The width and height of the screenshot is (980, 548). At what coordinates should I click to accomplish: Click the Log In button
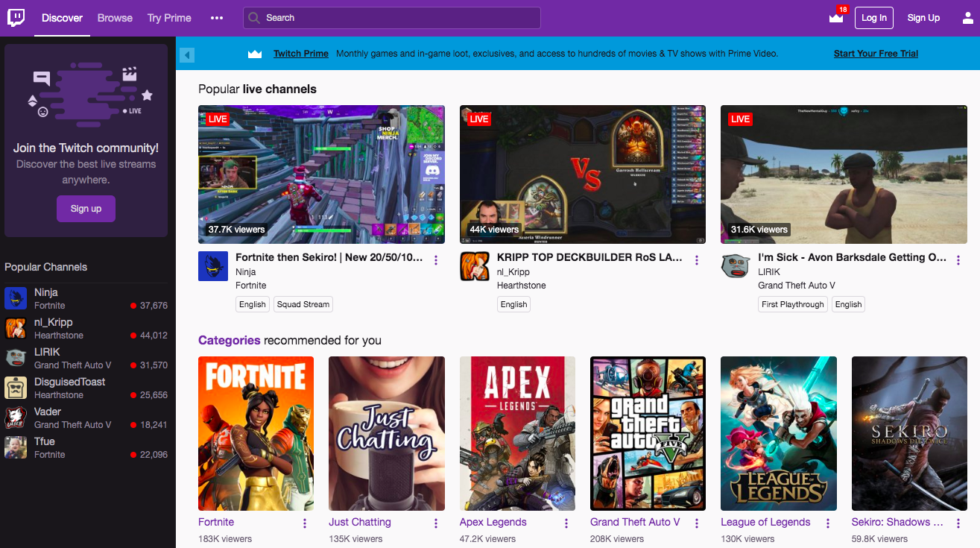[x=874, y=18]
